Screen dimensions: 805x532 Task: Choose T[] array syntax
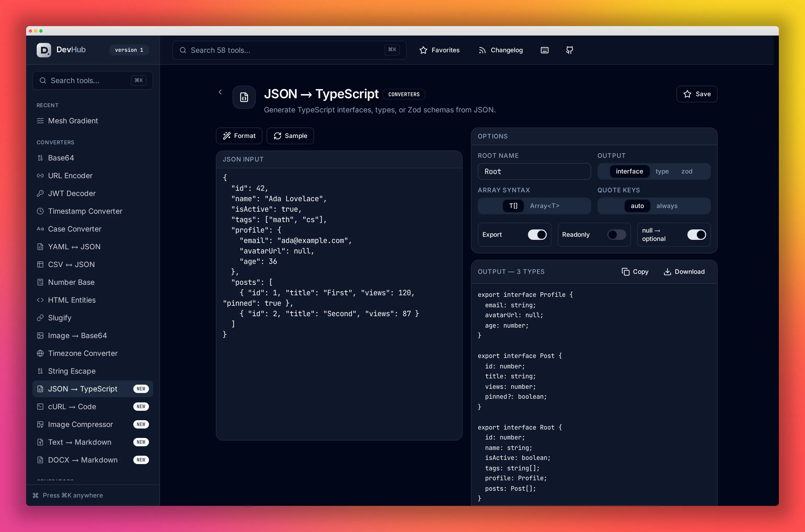[x=513, y=206]
